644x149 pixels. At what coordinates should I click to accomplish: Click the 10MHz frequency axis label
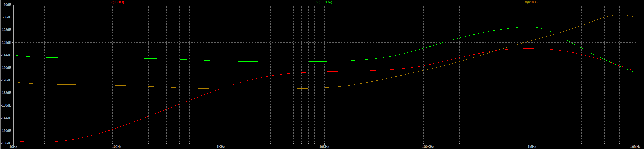point(635,147)
